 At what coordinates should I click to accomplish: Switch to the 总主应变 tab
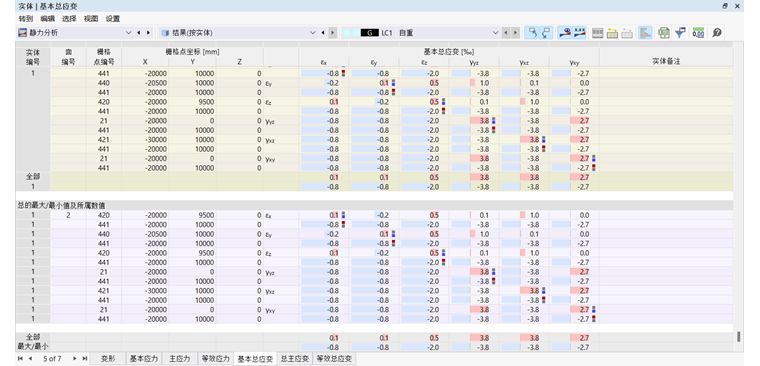(x=294, y=359)
